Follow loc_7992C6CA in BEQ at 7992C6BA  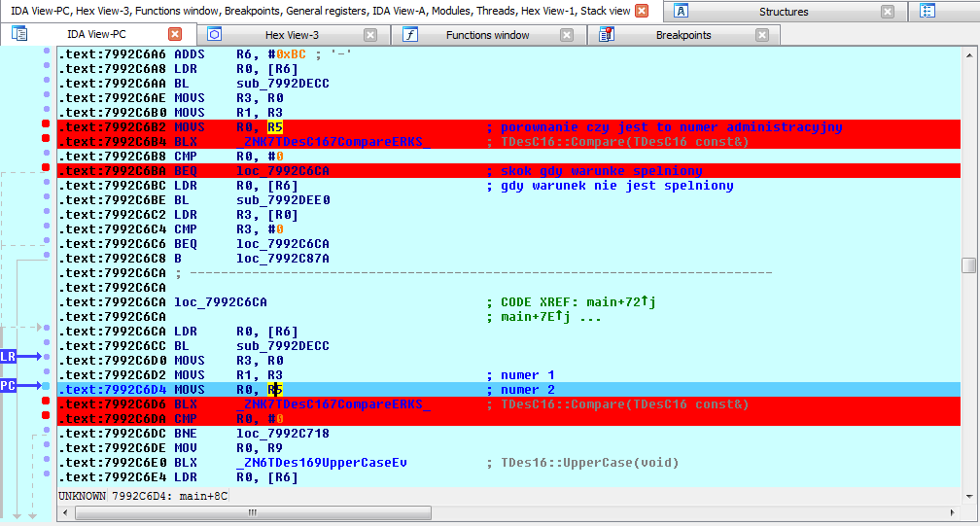(283, 171)
